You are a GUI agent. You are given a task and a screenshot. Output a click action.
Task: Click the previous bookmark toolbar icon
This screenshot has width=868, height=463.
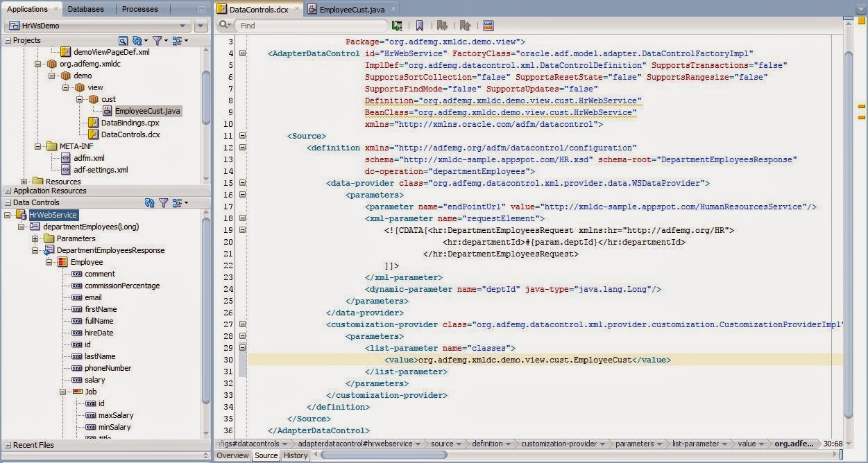tap(465, 26)
